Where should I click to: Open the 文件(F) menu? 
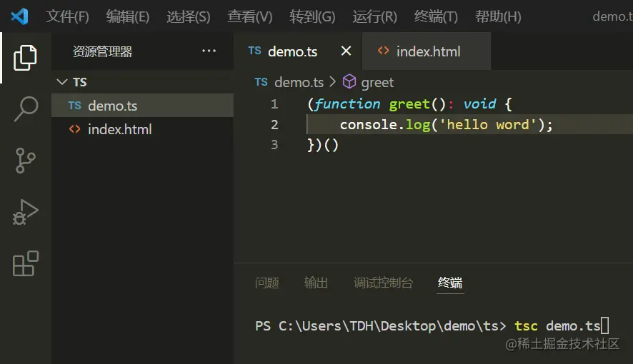click(x=67, y=16)
